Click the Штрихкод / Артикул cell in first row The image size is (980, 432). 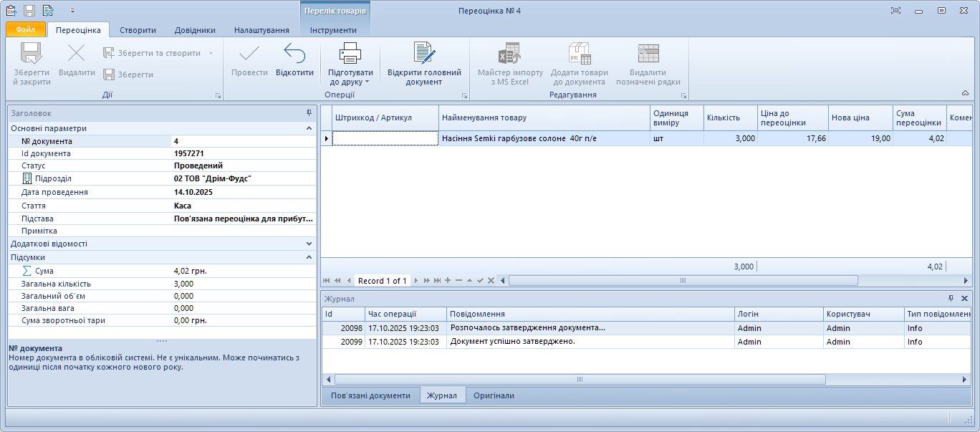point(385,139)
